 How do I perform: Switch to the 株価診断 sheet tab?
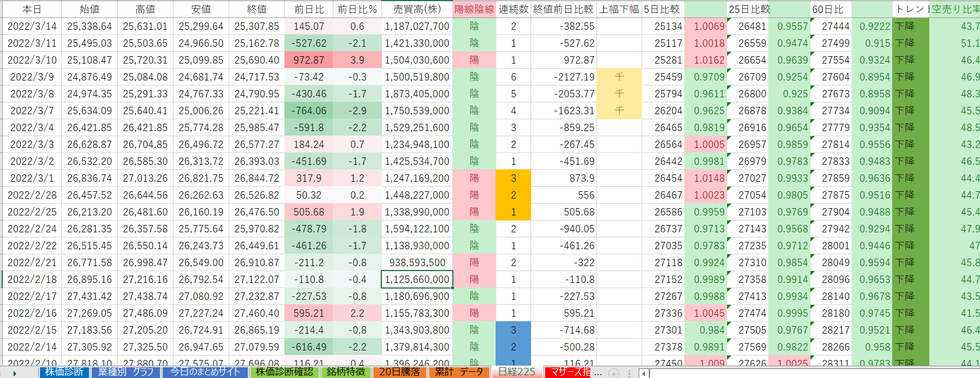click(64, 372)
